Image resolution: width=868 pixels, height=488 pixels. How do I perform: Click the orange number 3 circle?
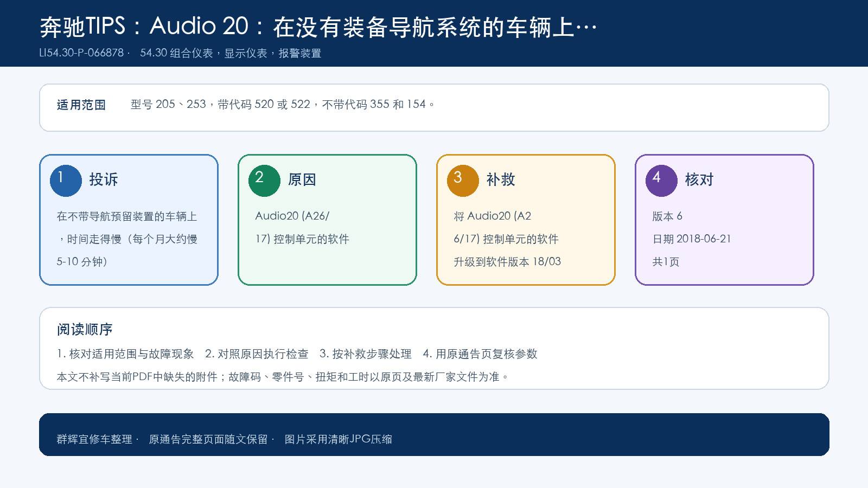click(x=463, y=181)
